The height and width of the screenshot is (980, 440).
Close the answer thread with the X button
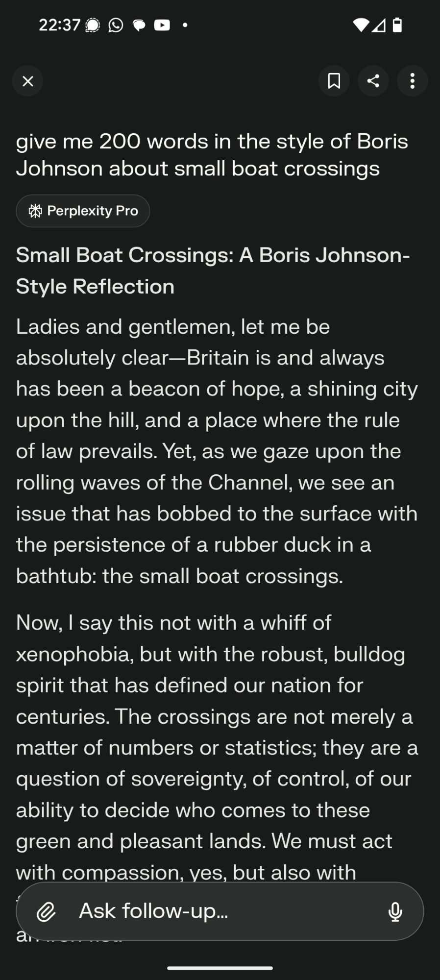[x=28, y=81]
